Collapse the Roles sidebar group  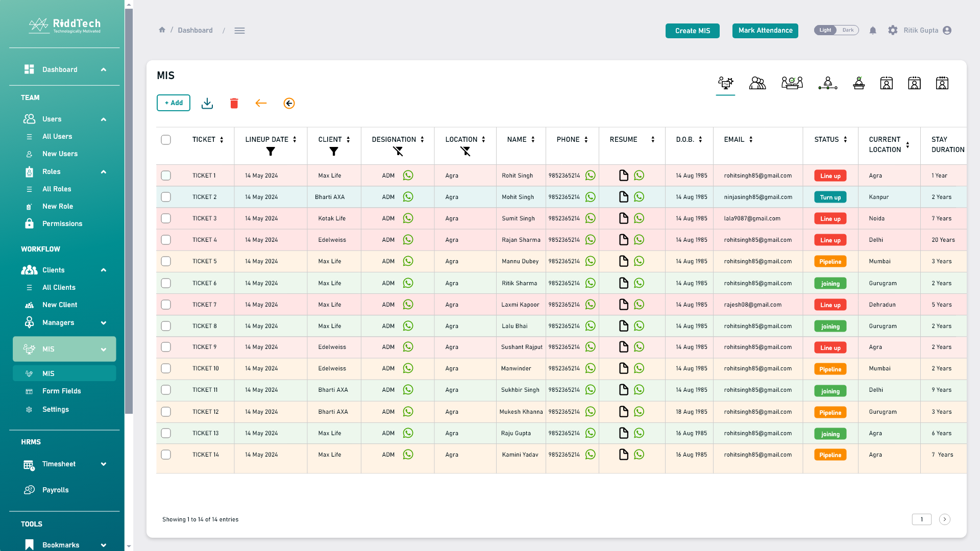click(104, 172)
